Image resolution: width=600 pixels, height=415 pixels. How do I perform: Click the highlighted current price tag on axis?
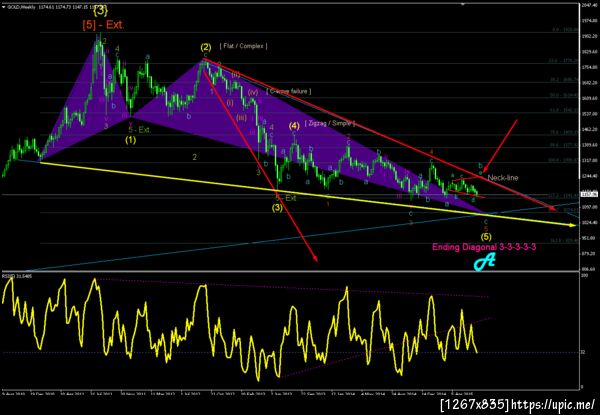[x=587, y=194]
